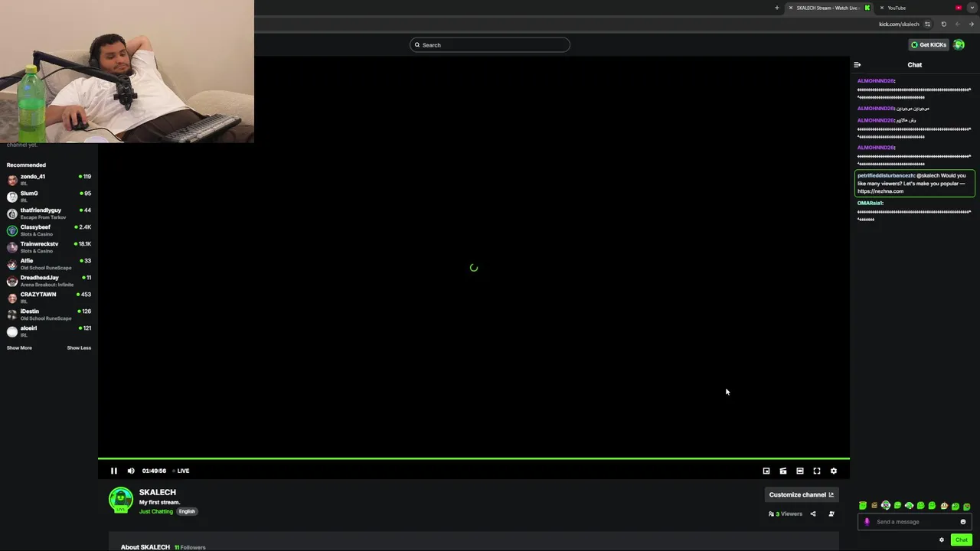Enter fullscreen video mode
980x551 pixels.
point(817,471)
